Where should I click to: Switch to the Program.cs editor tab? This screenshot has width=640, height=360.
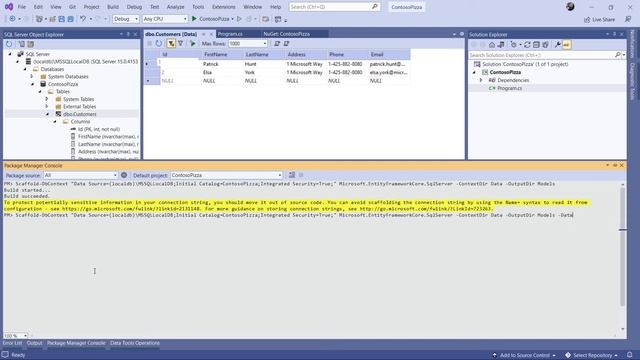pos(230,34)
